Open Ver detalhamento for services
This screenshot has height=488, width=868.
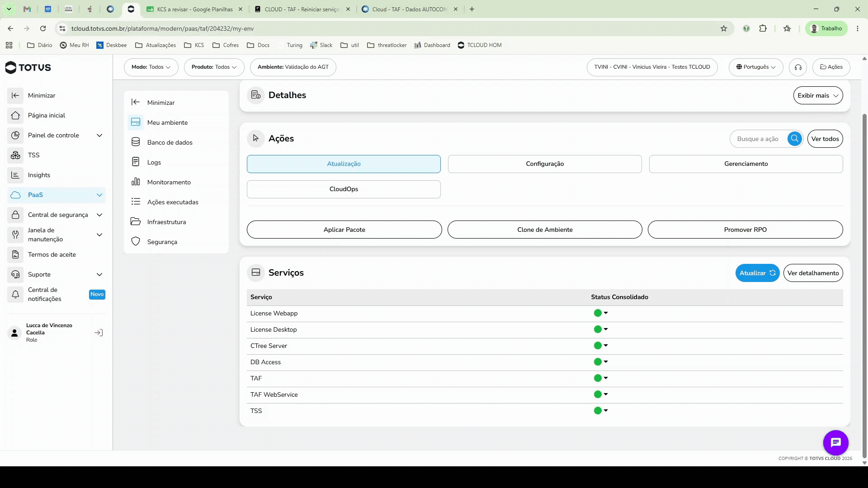813,273
